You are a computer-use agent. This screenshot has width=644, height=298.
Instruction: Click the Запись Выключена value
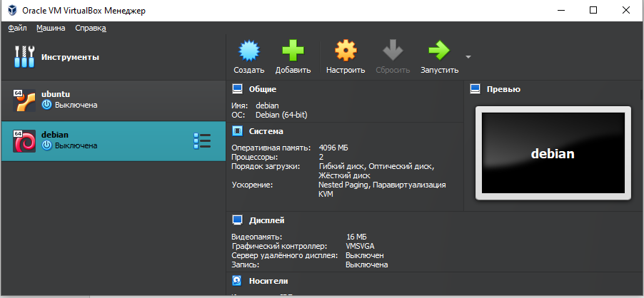(367, 264)
